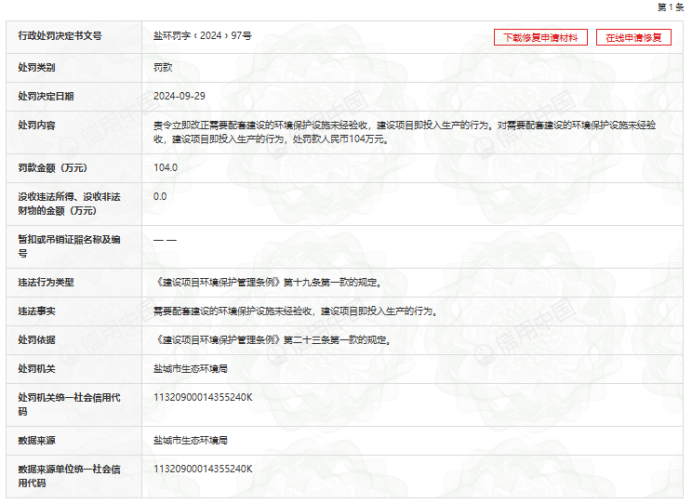Screen dimensions: 692x504
Task: Select the date 2024-09-29
Action: coord(179,96)
